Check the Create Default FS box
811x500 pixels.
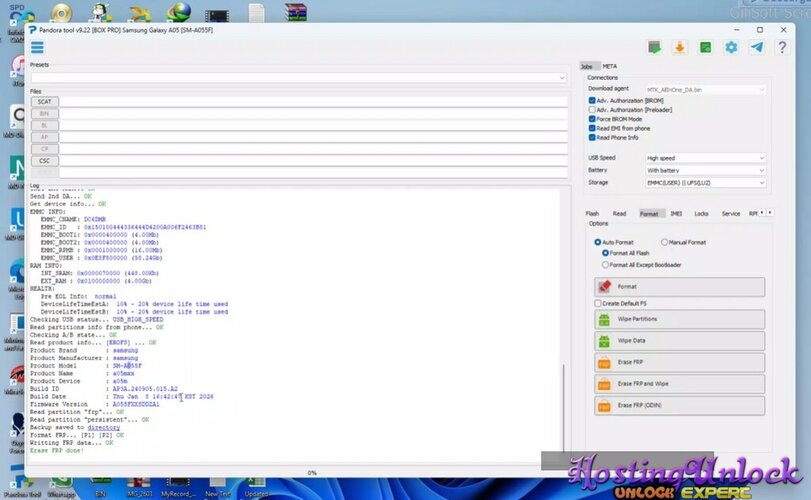pos(598,303)
